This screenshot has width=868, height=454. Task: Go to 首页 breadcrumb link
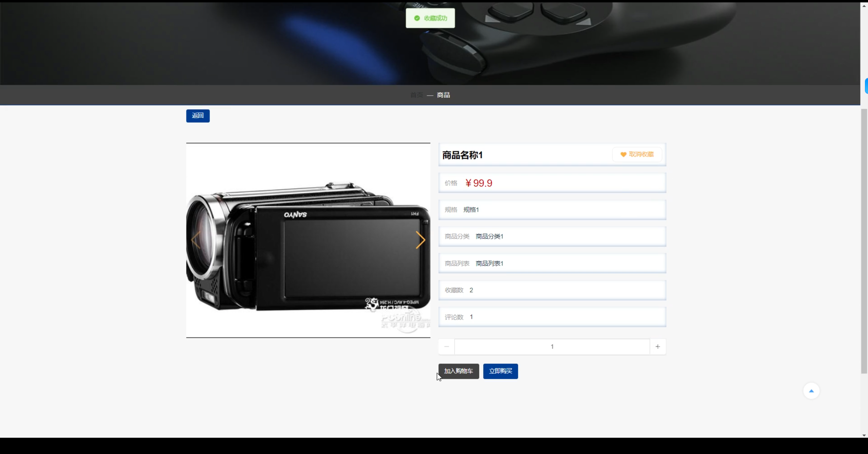(416, 95)
